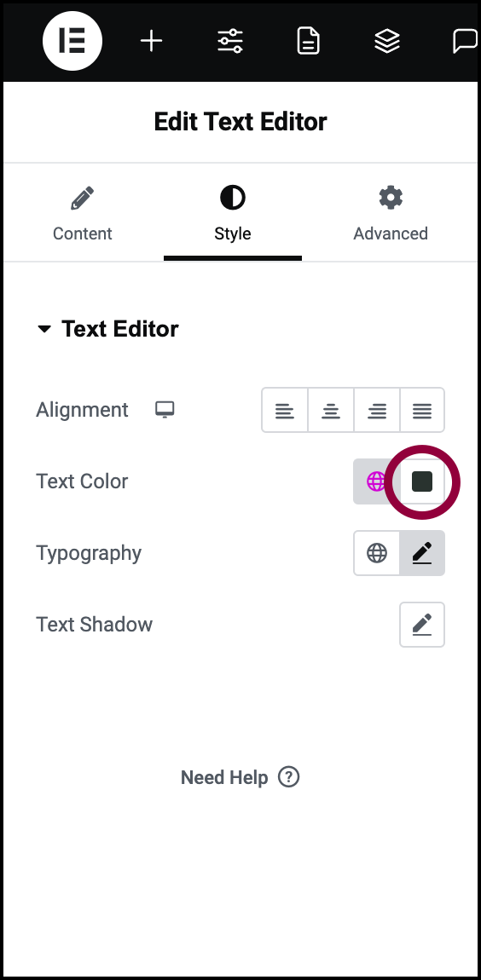Viewport: 481px width, 980px height.
Task: Click the Elementor logo icon
Action: (x=72, y=41)
